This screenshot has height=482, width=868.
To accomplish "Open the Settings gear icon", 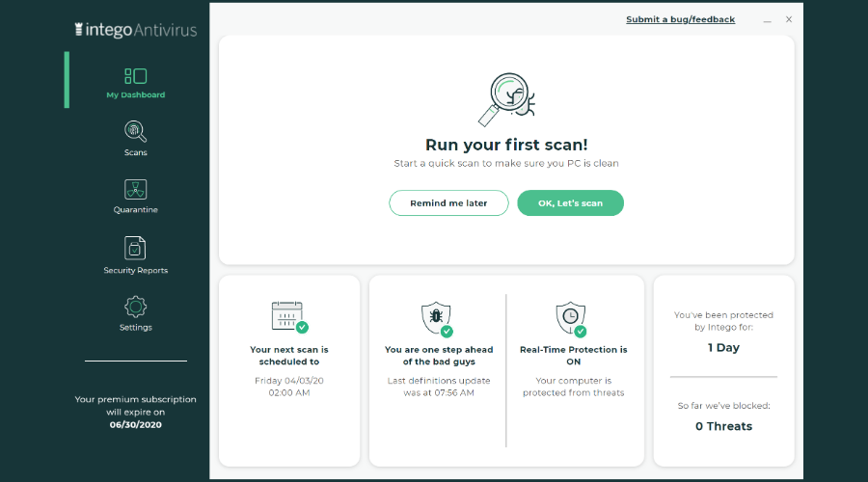I will [x=136, y=307].
